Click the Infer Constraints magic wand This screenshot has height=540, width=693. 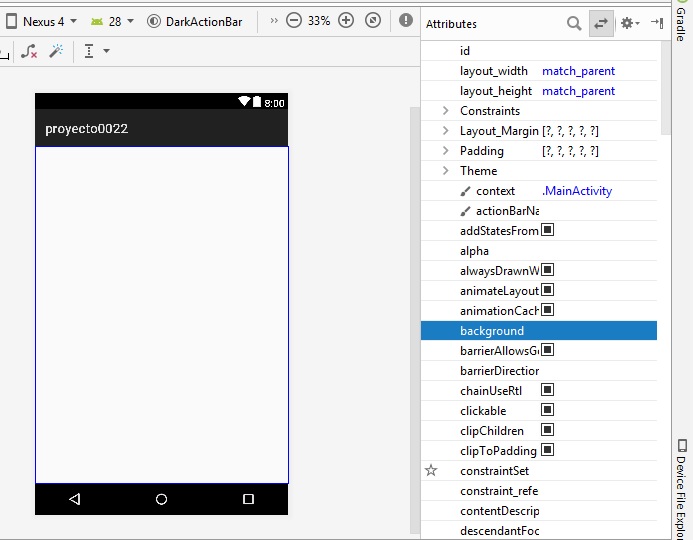tap(56, 51)
